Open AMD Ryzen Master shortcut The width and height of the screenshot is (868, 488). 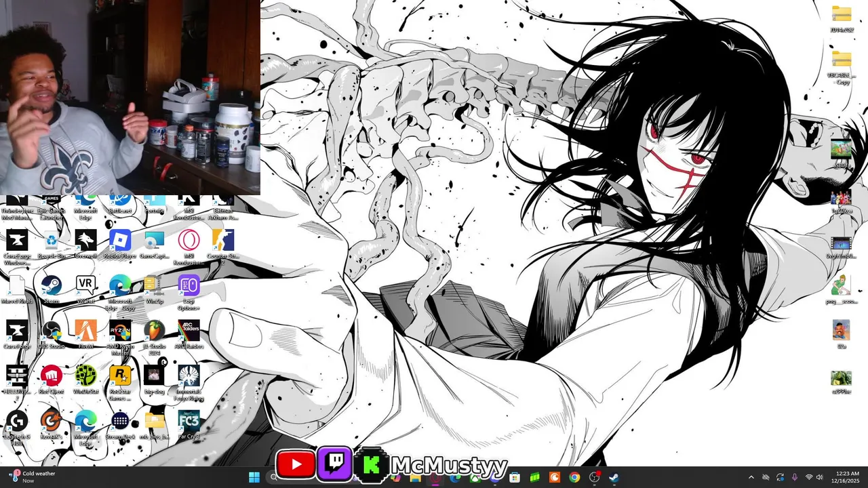pos(120,337)
